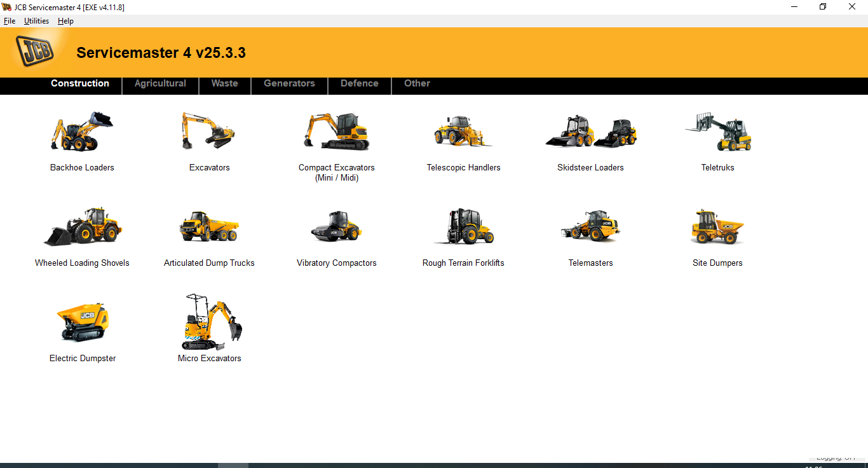Click the Vibratory Compactors label

[336, 263]
